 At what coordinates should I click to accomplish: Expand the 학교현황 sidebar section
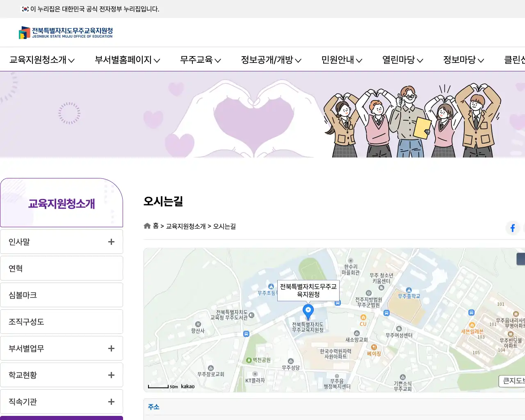click(x=111, y=375)
